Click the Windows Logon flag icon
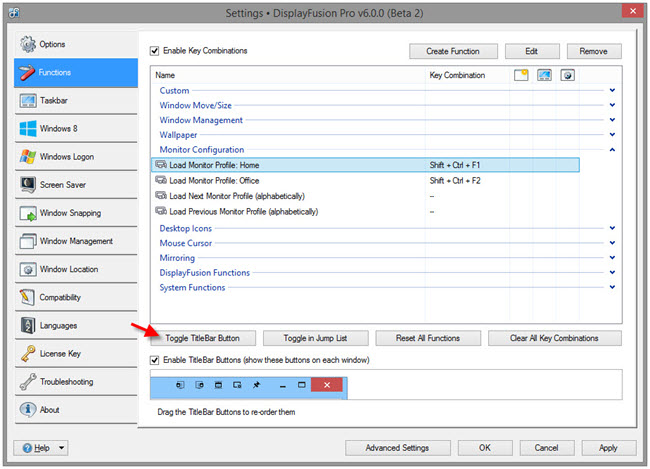Viewport: 650px width, 469px height. click(28, 157)
